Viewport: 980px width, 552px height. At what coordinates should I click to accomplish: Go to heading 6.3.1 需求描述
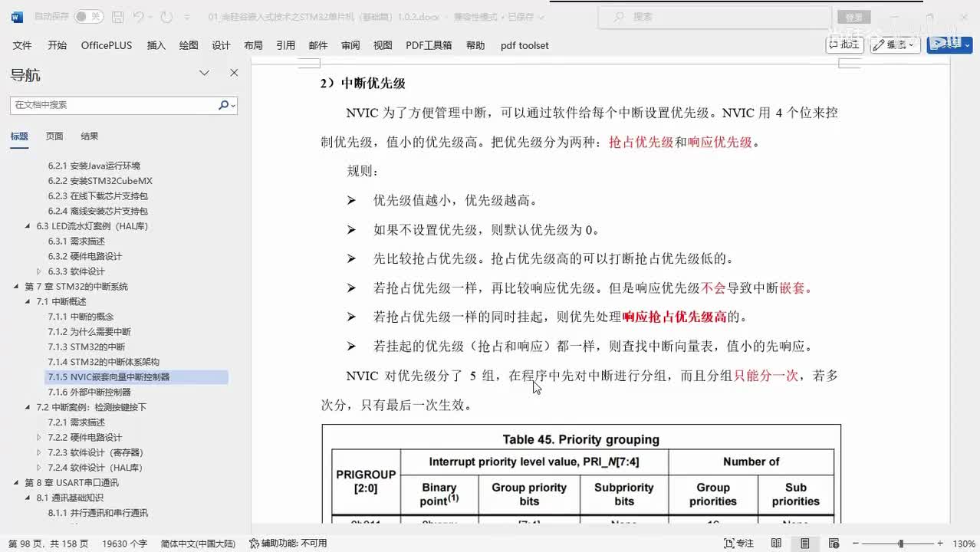click(76, 242)
